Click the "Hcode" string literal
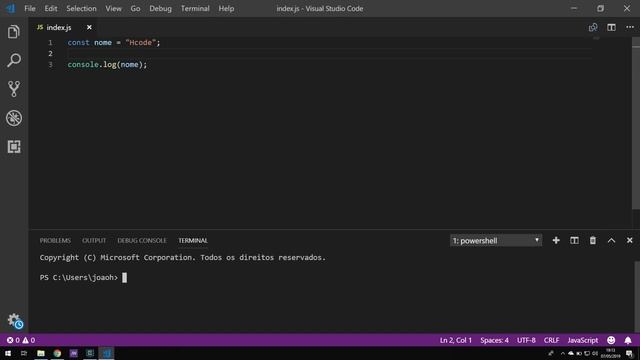 click(x=141, y=42)
